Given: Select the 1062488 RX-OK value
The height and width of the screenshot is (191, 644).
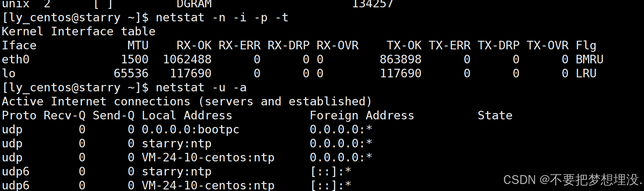Looking at the screenshot, I should 187,60.
